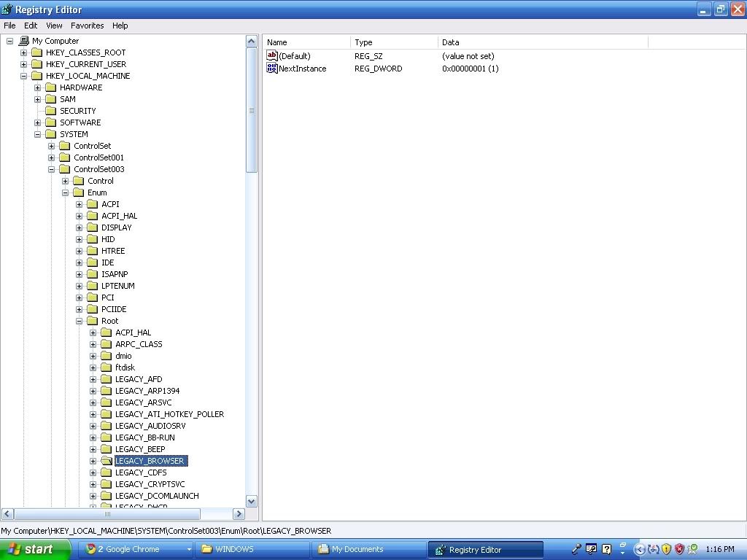
Task: Switch to the WINDOWS taskbar button
Action: [251, 550]
